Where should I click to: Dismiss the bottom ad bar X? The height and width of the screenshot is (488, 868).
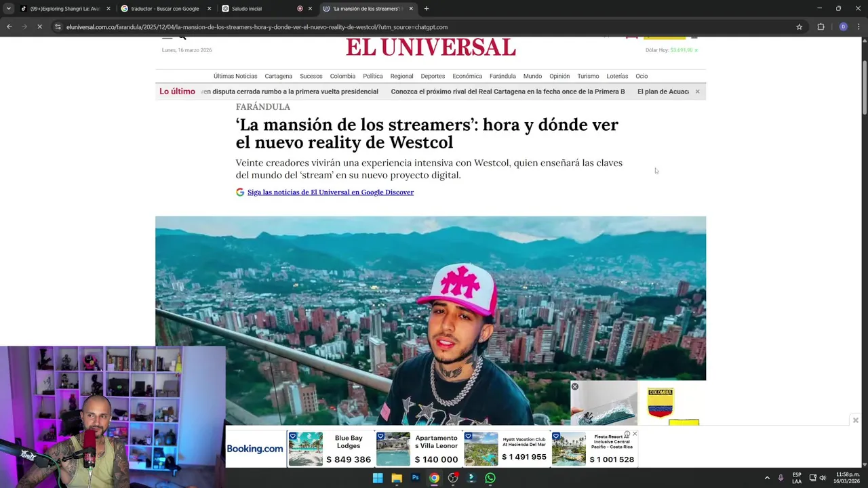856,420
